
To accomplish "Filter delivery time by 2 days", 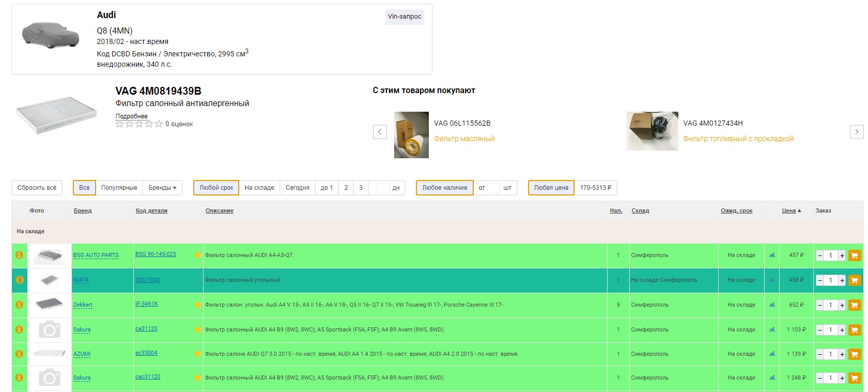I will tap(346, 188).
